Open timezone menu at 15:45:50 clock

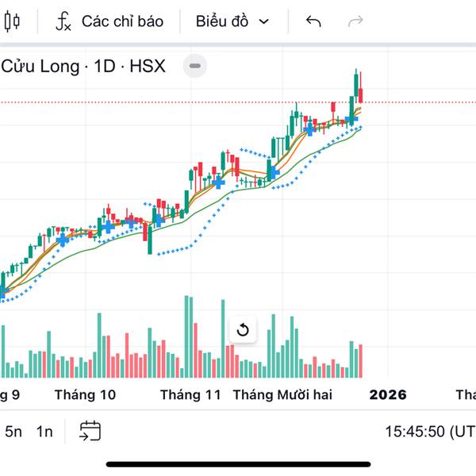[x=428, y=432]
